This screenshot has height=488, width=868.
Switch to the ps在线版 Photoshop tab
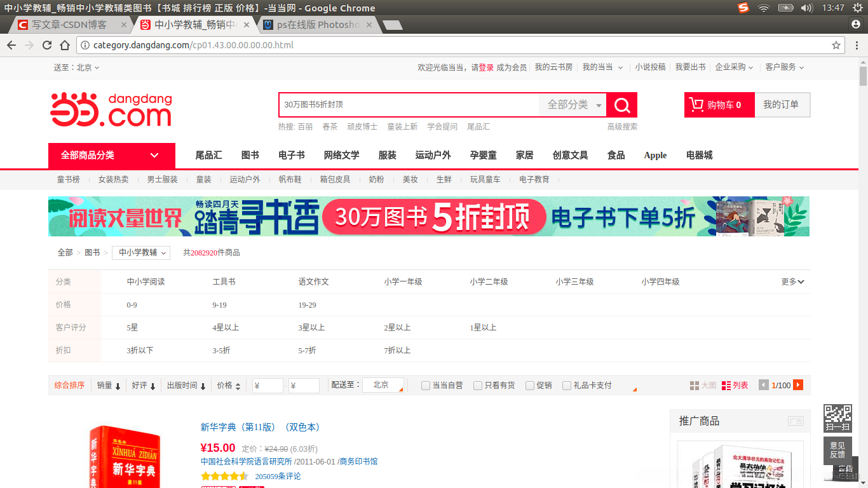pos(319,25)
